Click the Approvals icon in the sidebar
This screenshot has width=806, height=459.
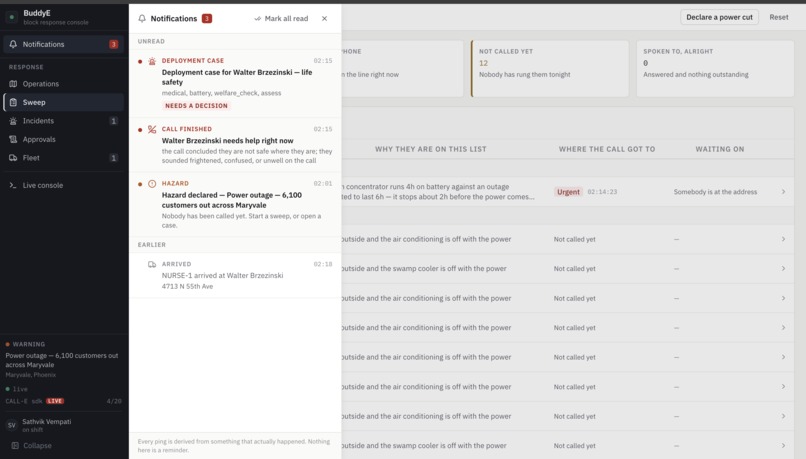pyautogui.click(x=13, y=139)
